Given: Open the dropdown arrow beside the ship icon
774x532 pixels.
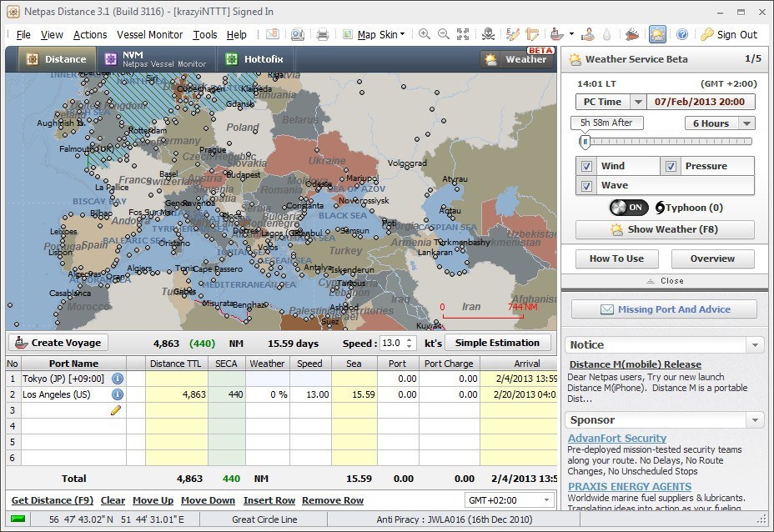Looking at the screenshot, I should coord(571,34).
